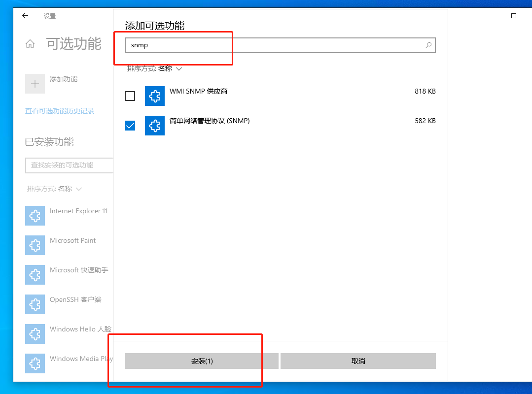Open the Microsoft Paint feature icon
Image resolution: width=532 pixels, height=394 pixels.
click(35, 245)
